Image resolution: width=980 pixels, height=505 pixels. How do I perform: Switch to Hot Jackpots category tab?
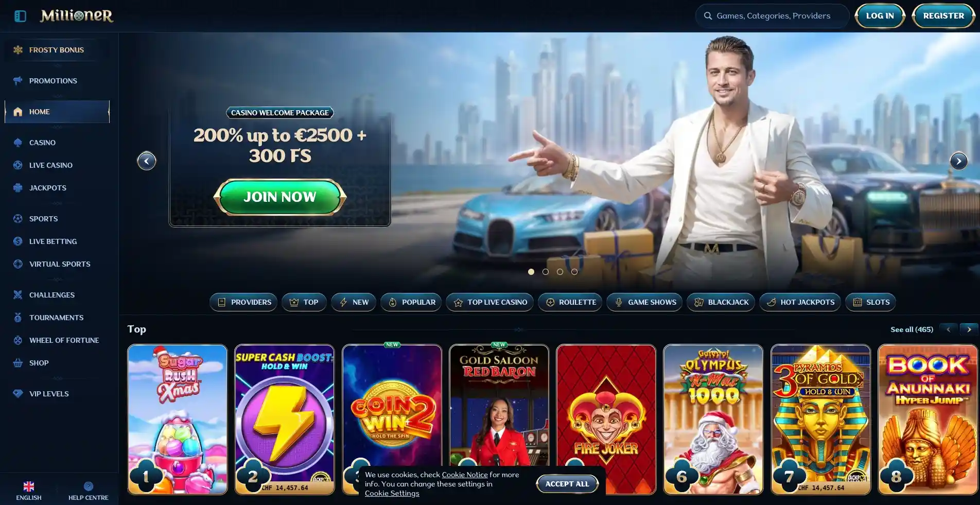coord(800,302)
